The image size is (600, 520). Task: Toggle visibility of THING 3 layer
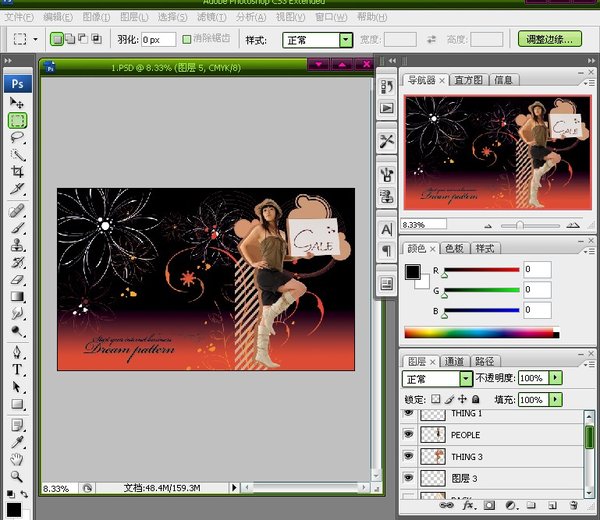[409, 457]
